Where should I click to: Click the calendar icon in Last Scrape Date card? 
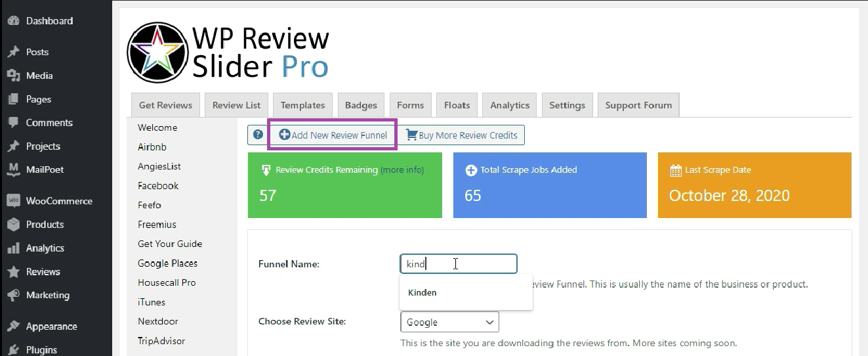point(676,170)
